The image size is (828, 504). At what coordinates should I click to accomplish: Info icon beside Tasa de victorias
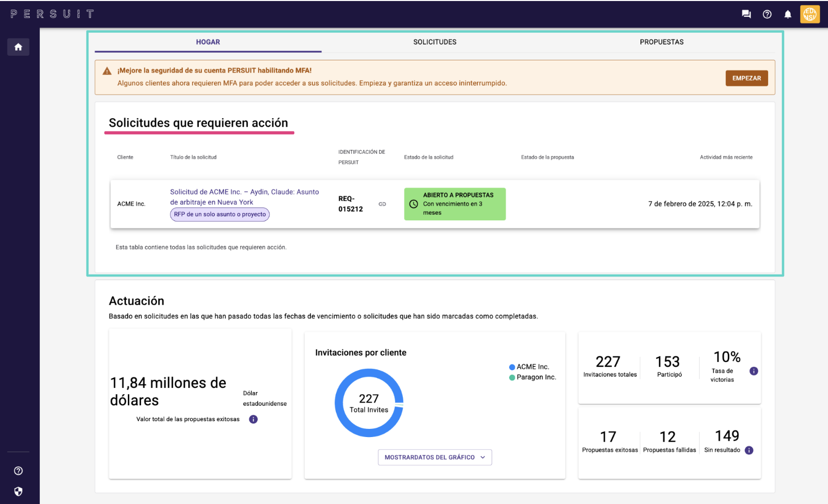click(754, 371)
